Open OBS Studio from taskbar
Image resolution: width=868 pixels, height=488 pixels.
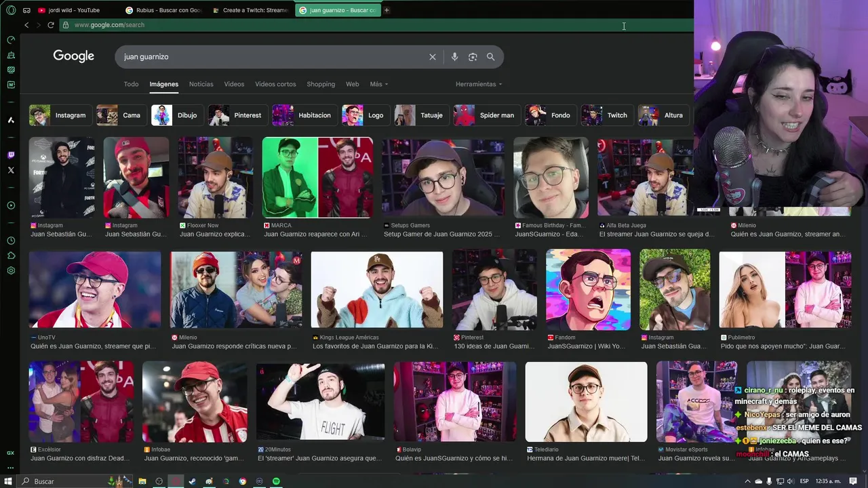159,481
